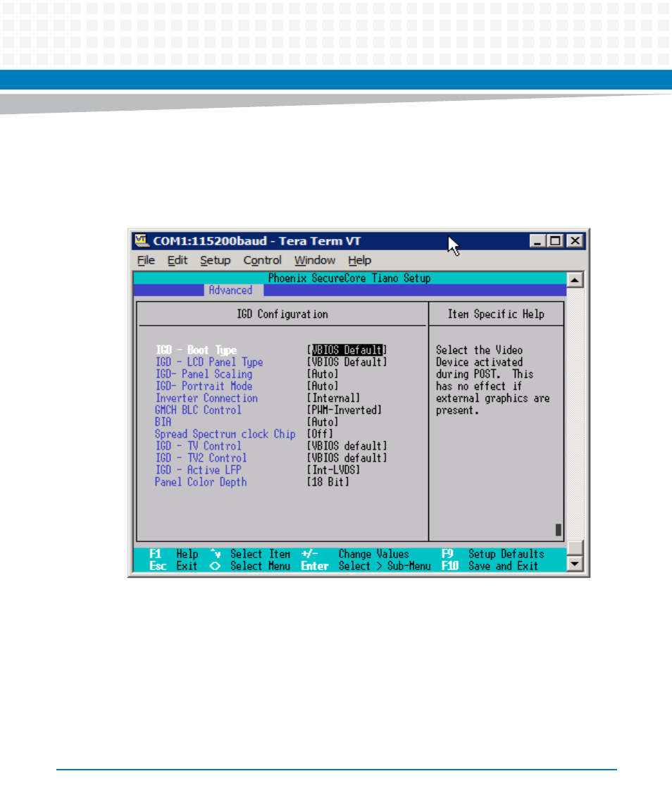Click [Auto] value for Panel Scaling

click(323, 374)
